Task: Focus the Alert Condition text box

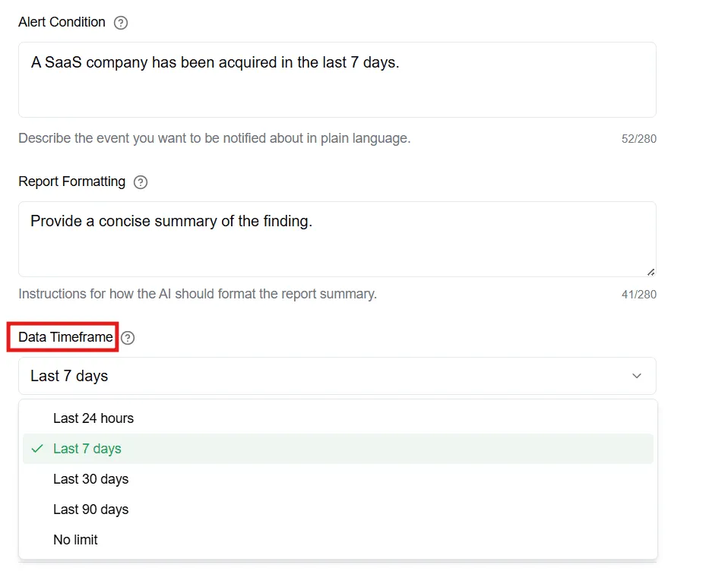Action: (x=337, y=80)
